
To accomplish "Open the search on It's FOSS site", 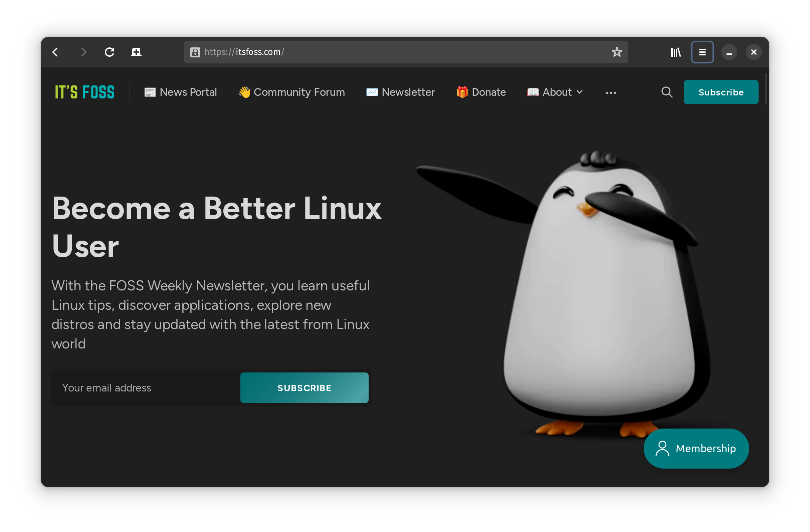I will coord(666,92).
